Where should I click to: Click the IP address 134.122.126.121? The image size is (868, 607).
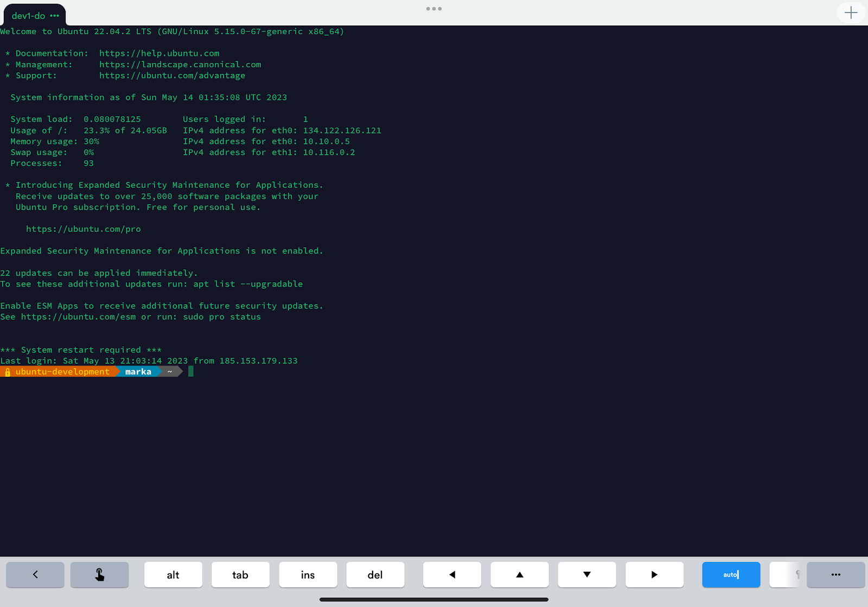(342, 130)
